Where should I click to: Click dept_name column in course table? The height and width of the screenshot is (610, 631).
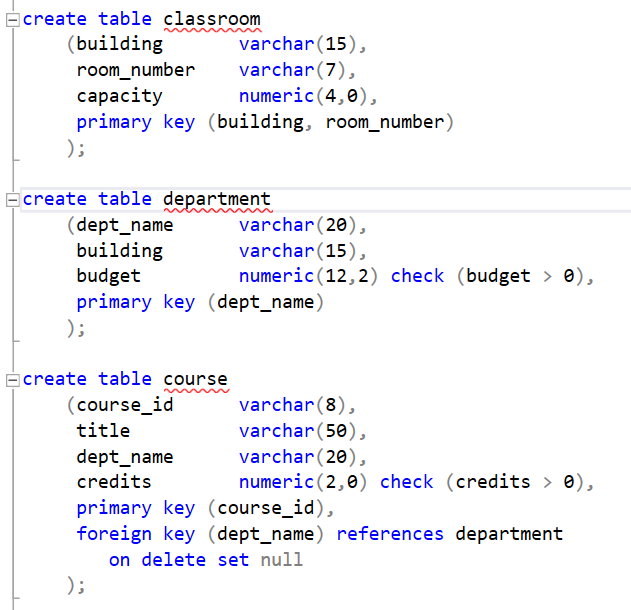pyautogui.click(x=125, y=457)
